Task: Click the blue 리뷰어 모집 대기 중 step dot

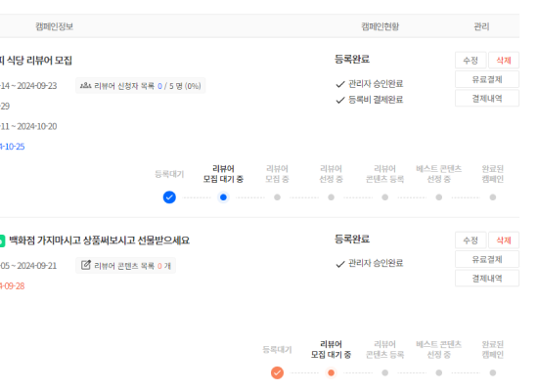Action: [x=223, y=197]
